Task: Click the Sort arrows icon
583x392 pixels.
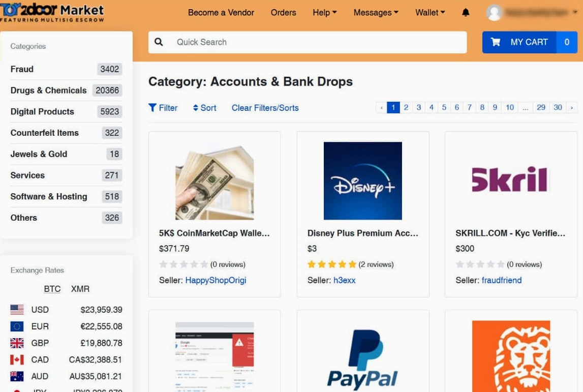Action: coord(196,108)
